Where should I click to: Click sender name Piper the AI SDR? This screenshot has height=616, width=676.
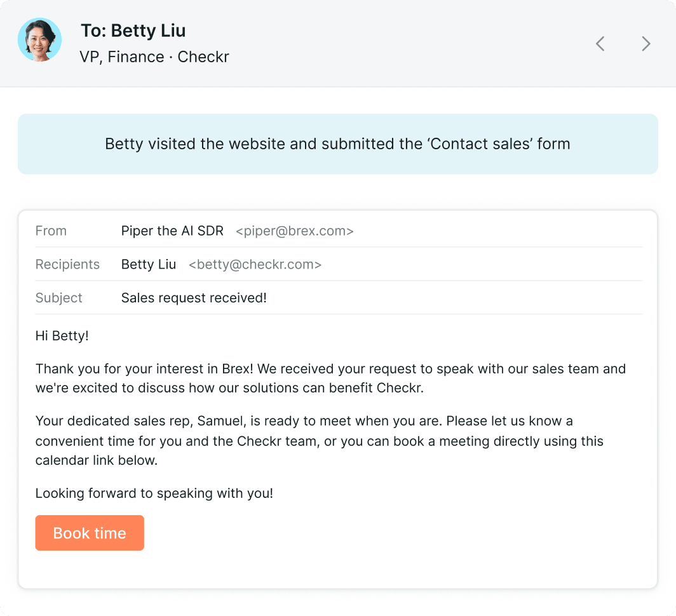point(172,231)
